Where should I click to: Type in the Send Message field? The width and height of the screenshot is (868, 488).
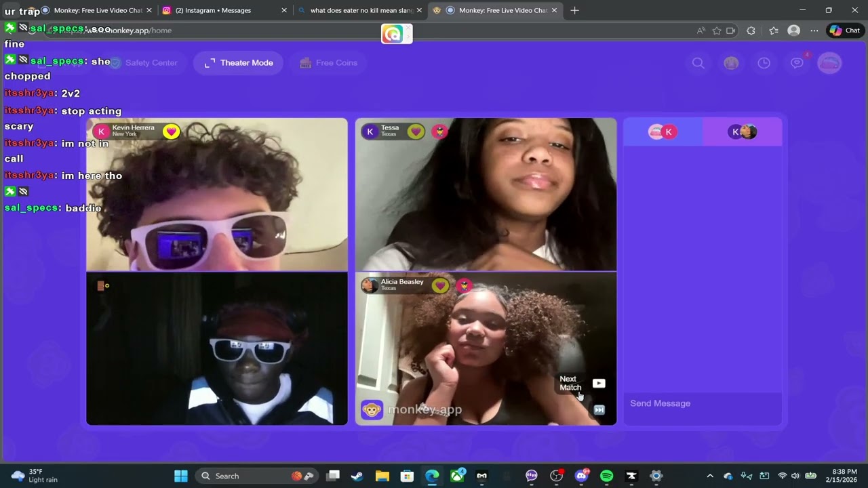click(x=703, y=403)
